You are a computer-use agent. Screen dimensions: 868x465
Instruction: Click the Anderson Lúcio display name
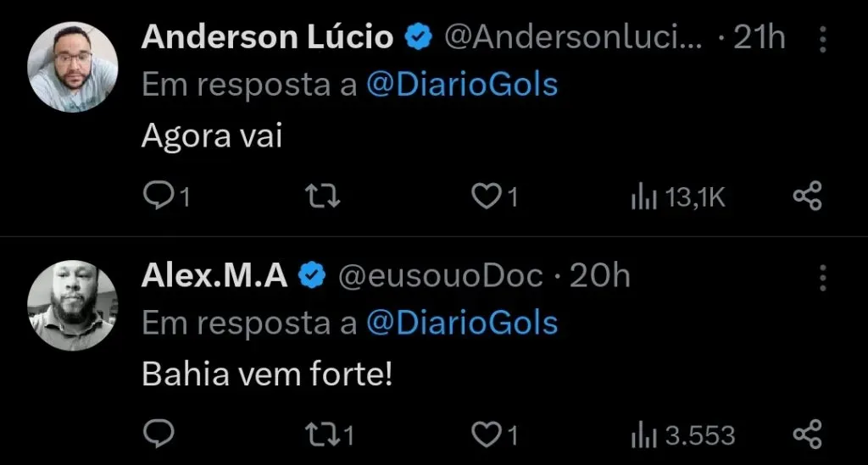point(267,37)
